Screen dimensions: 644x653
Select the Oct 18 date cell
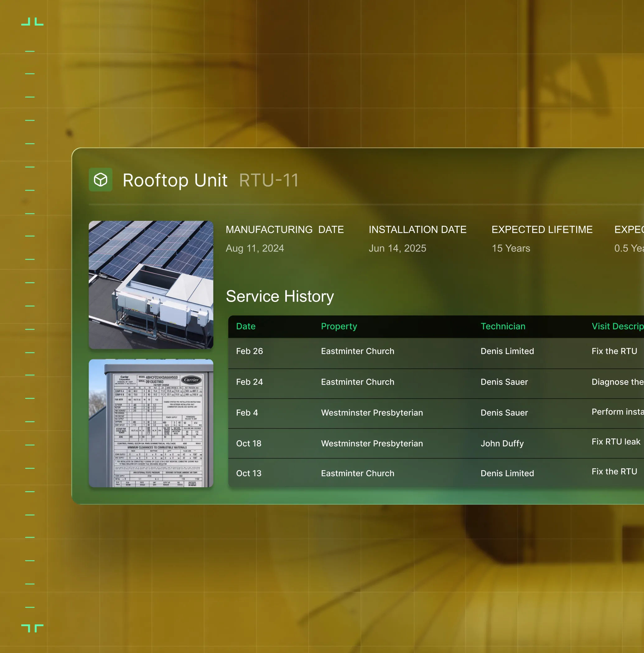(x=249, y=443)
